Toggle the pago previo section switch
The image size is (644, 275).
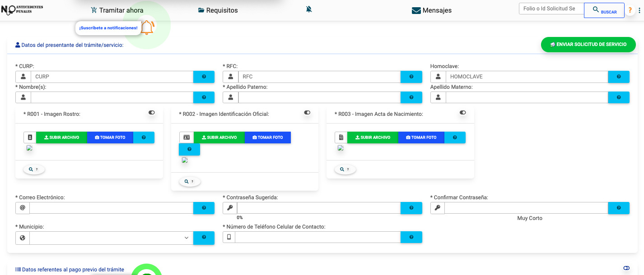tap(626, 268)
